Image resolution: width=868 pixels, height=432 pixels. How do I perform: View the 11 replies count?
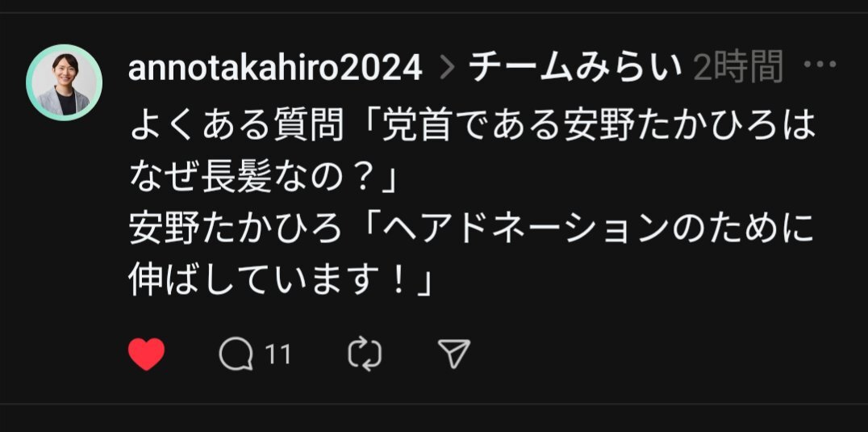(278, 354)
